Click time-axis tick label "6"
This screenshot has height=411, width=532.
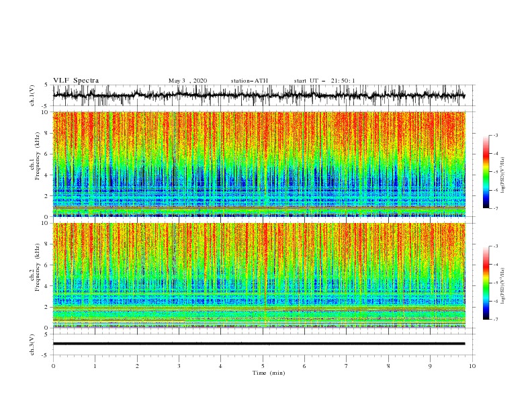coord(304,366)
